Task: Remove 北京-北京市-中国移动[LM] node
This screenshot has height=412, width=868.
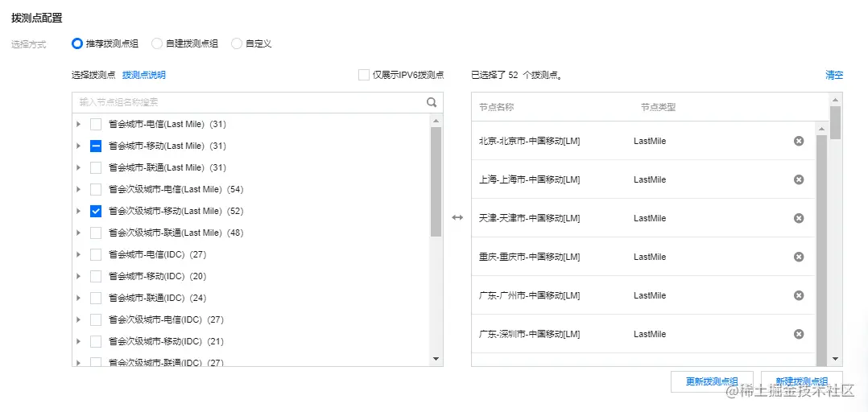Action: [799, 141]
